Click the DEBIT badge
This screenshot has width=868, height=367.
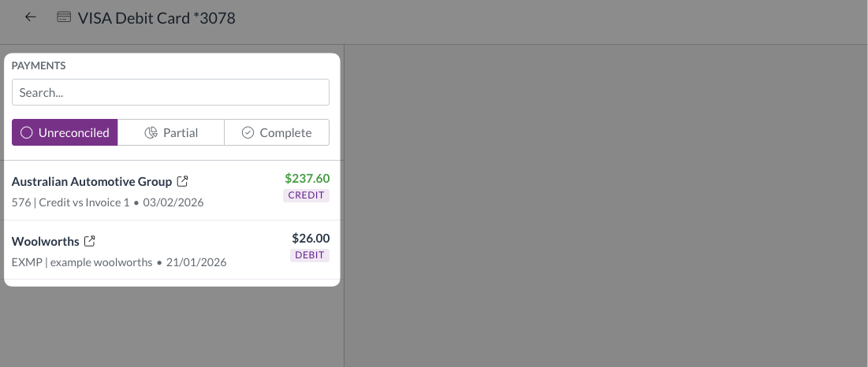pyautogui.click(x=310, y=255)
